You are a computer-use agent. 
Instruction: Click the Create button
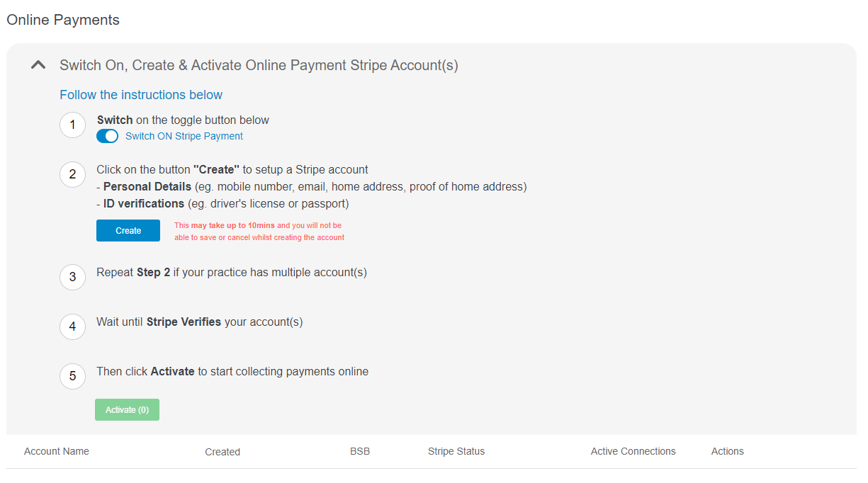(128, 230)
